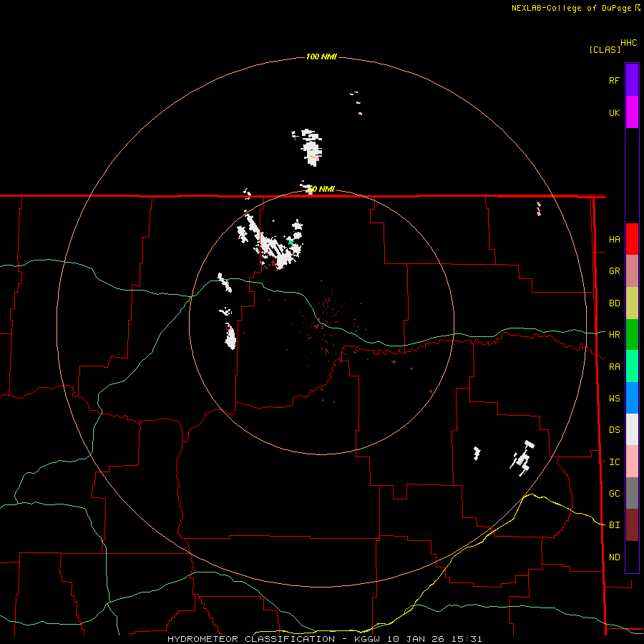Viewport: 644px width, 644px height.
Task: Click the HA legend label
Action: tap(614, 240)
